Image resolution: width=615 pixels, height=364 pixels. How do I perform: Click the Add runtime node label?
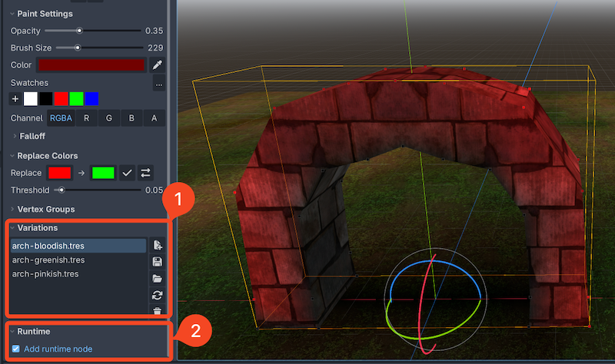coord(58,349)
